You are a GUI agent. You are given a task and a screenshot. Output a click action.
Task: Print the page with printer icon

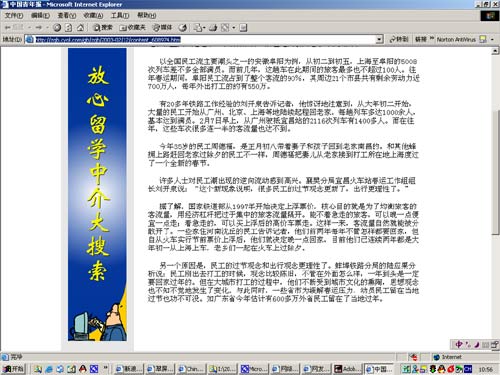click(213, 28)
